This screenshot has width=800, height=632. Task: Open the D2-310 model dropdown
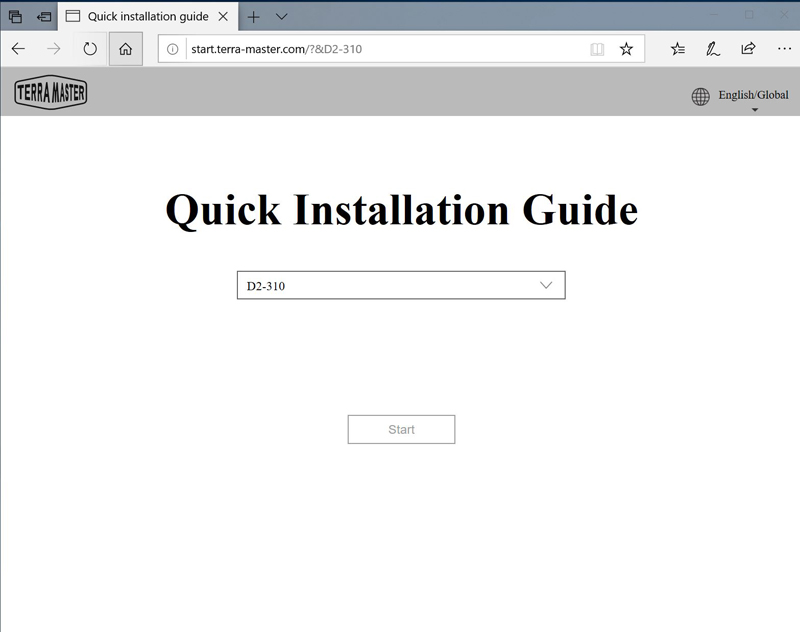click(401, 285)
